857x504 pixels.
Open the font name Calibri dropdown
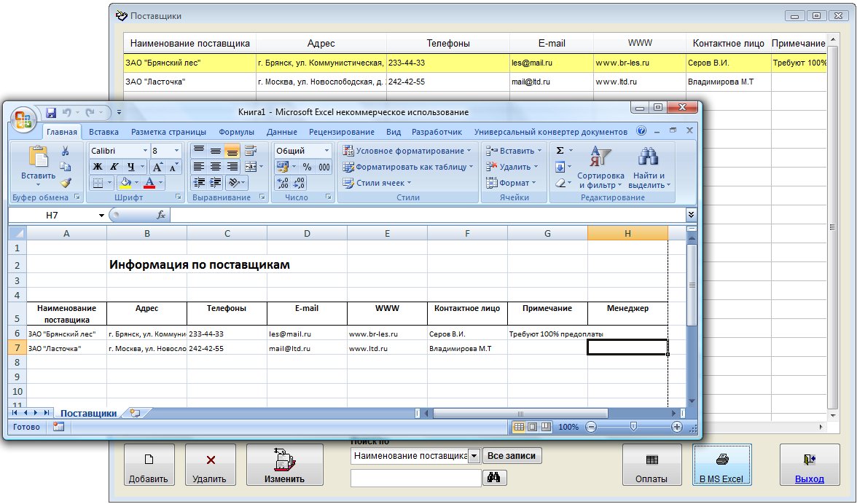pos(144,151)
